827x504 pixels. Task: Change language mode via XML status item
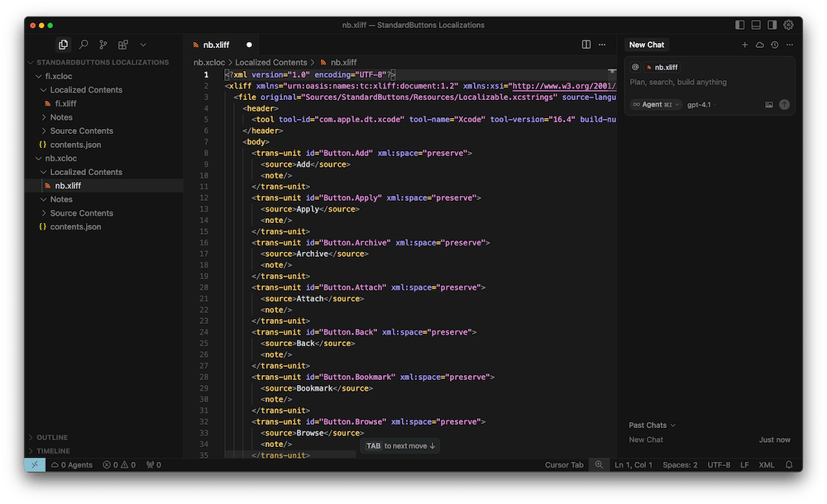coord(767,465)
